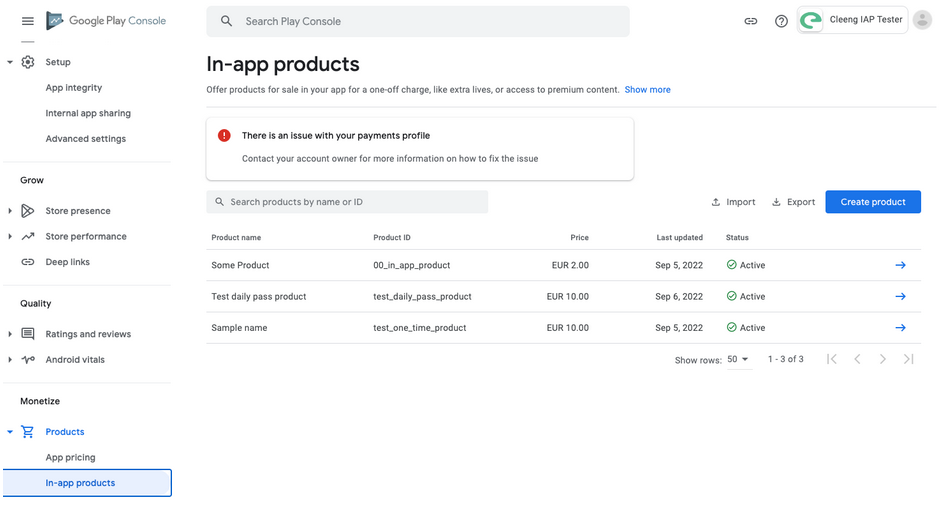Click the Deep links chain icon

28,262
